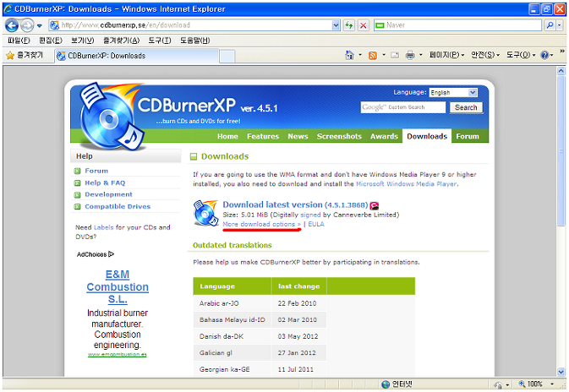The width and height of the screenshot is (569, 392).
Task: Open the EULA link
Action: click(x=316, y=224)
